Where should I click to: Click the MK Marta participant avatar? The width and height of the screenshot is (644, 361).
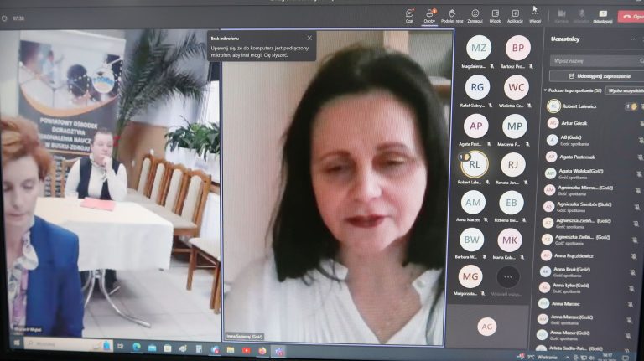510,240
